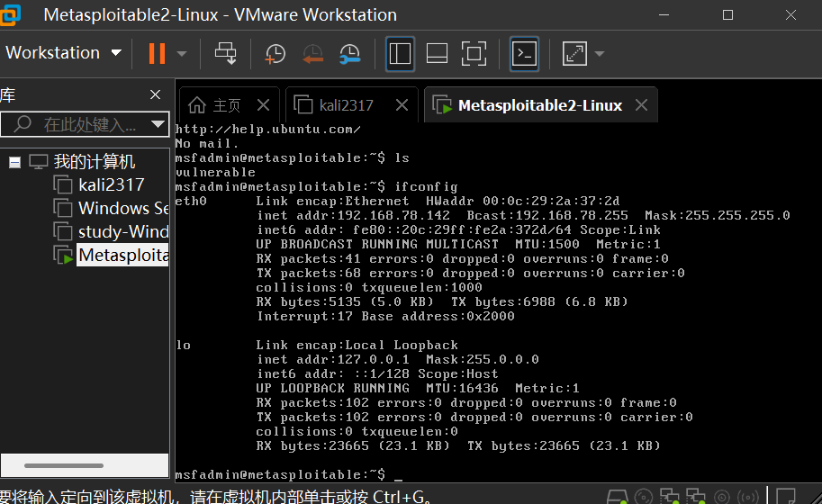Click the library horizontal scrollbar
This screenshot has height=504, width=822.
(x=63, y=465)
